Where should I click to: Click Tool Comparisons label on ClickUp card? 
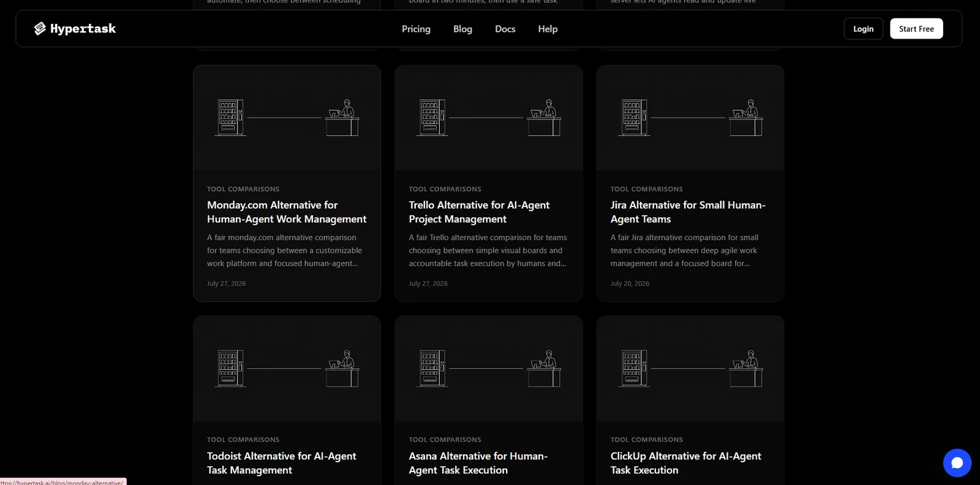(647, 440)
